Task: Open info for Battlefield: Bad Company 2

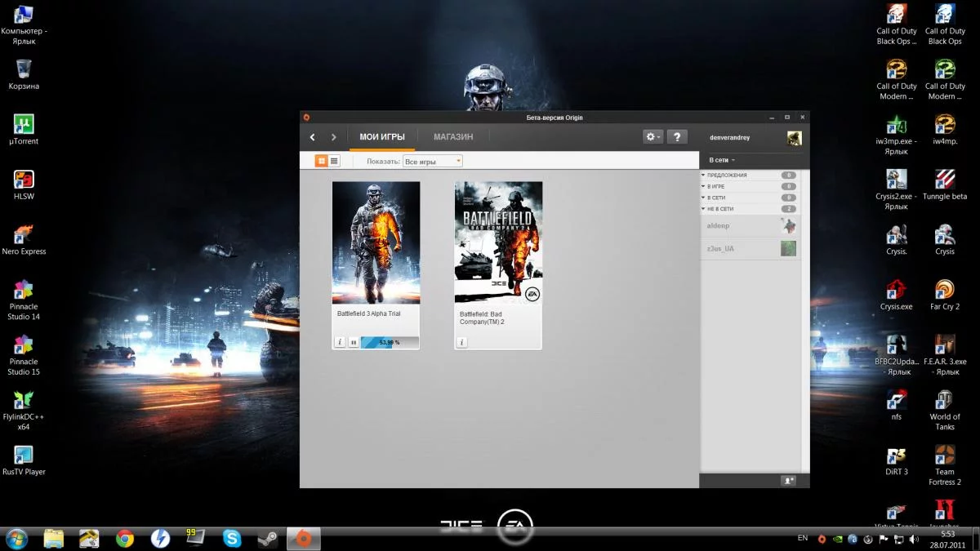Action: coord(461,342)
